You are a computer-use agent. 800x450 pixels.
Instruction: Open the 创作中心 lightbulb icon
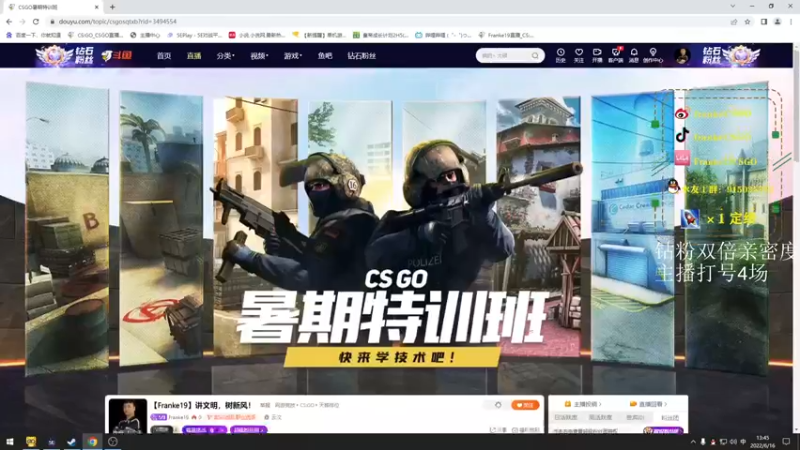[x=653, y=55]
